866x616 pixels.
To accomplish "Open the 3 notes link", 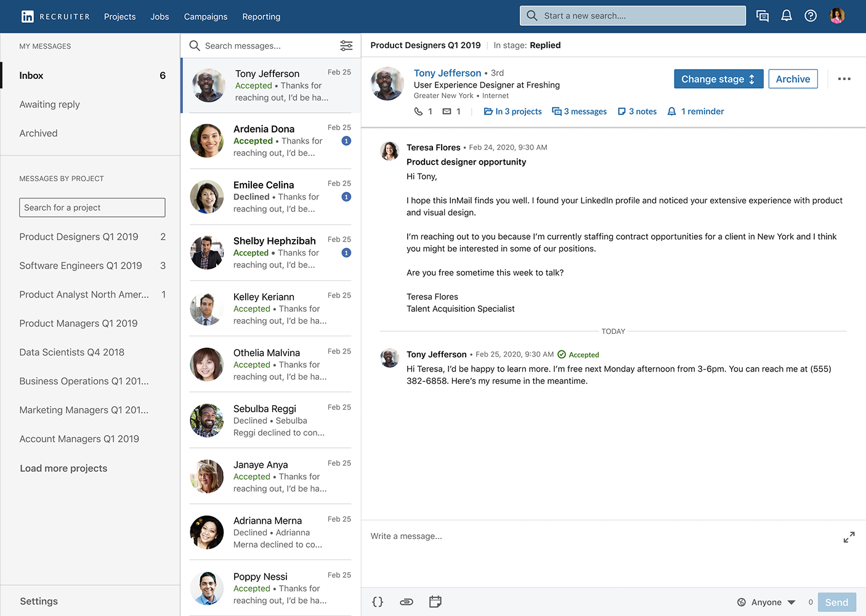I will click(637, 111).
